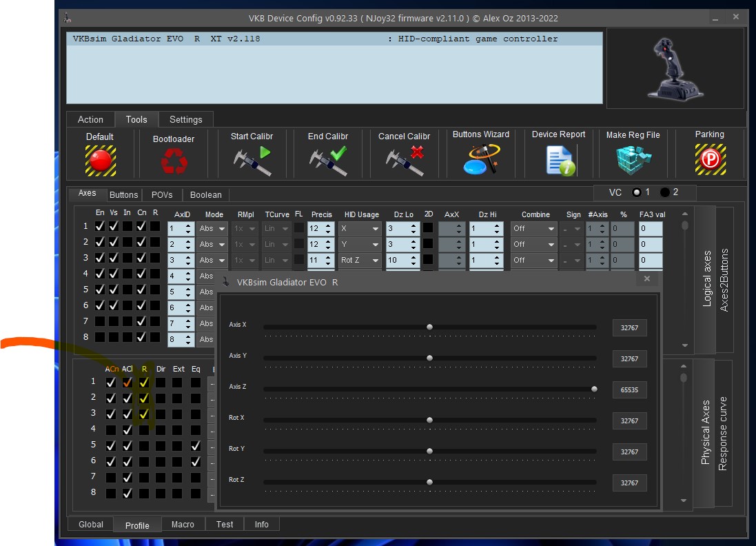This screenshot has height=546, width=756.
Task: Switch to the Test bottom tab
Action: click(x=225, y=525)
